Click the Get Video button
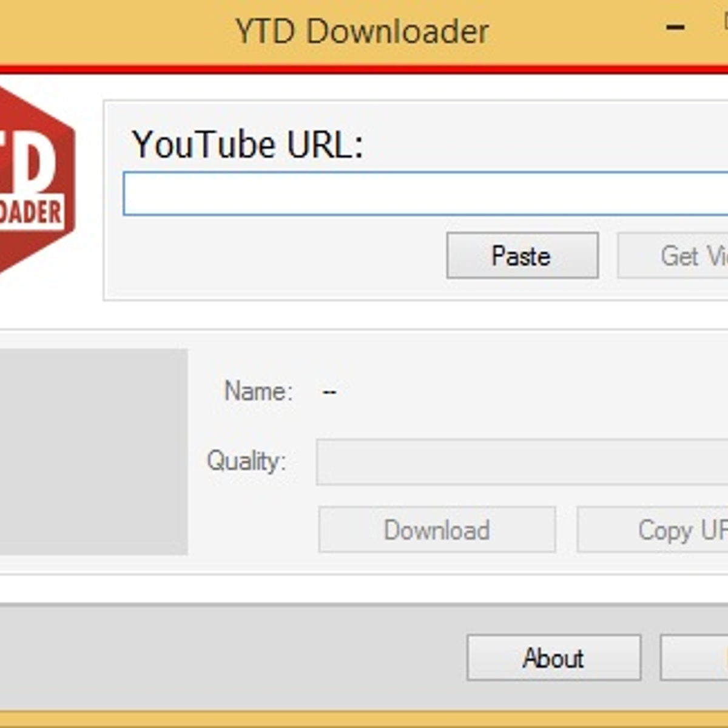 point(673,255)
